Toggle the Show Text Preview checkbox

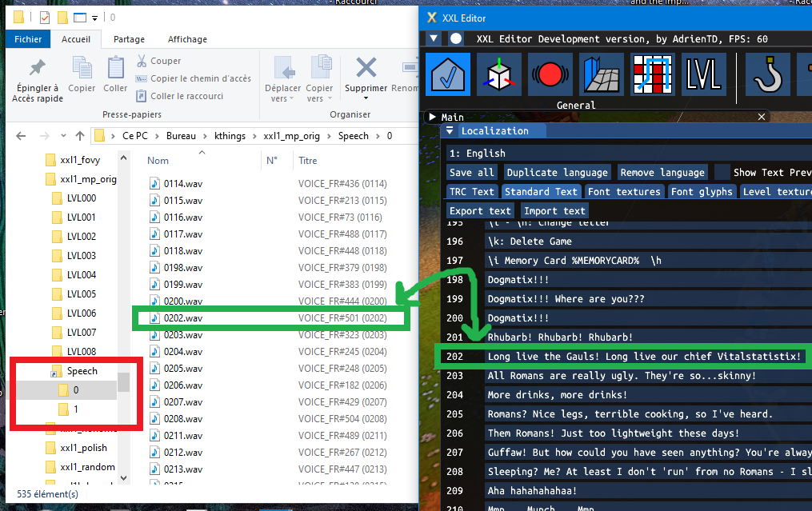coord(722,172)
